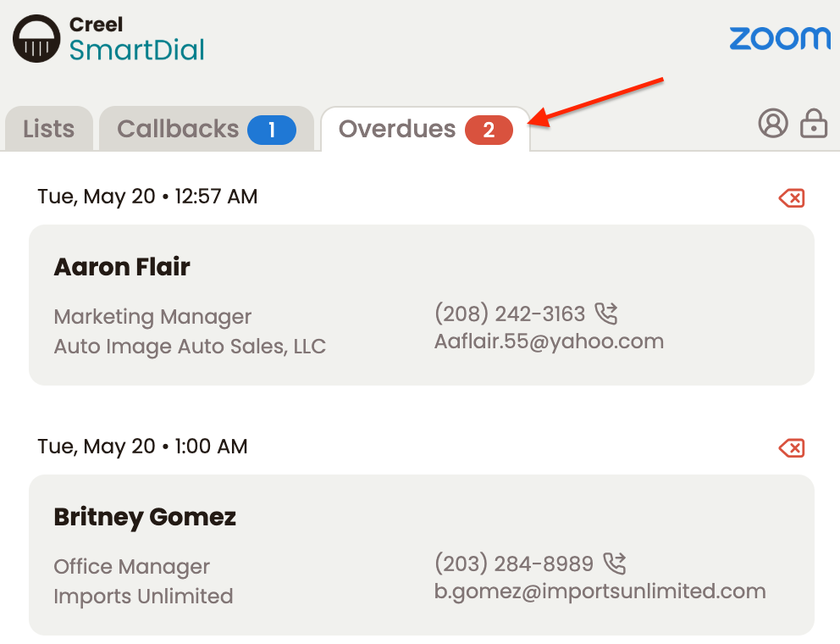The image size is (840, 644).
Task: Call Britney Gomez via phone icon
Action: 615,563
